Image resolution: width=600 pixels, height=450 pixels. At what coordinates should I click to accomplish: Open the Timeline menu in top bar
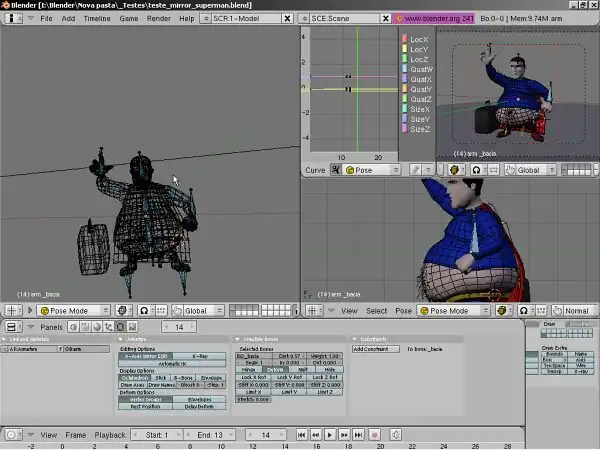coord(97,19)
